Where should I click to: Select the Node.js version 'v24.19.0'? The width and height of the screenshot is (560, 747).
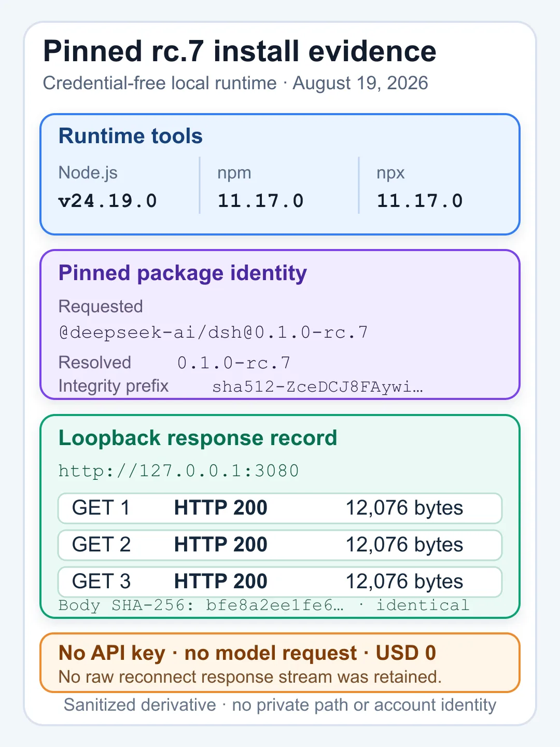click(x=108, y=201)
